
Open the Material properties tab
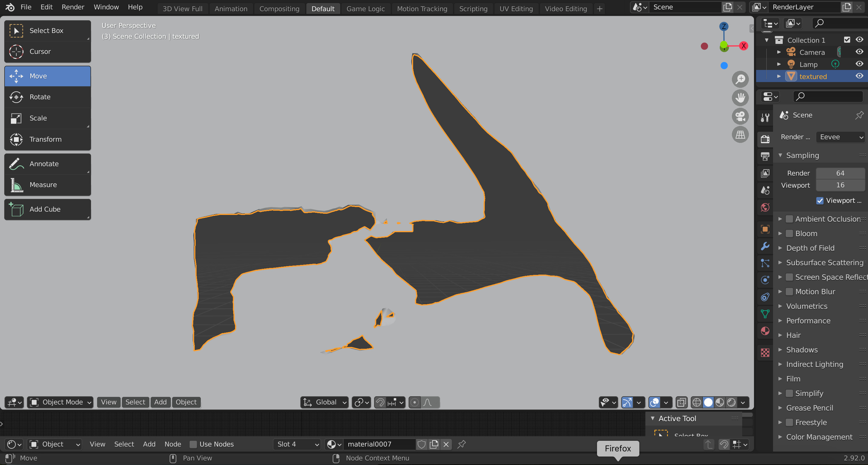pos(765,331)
